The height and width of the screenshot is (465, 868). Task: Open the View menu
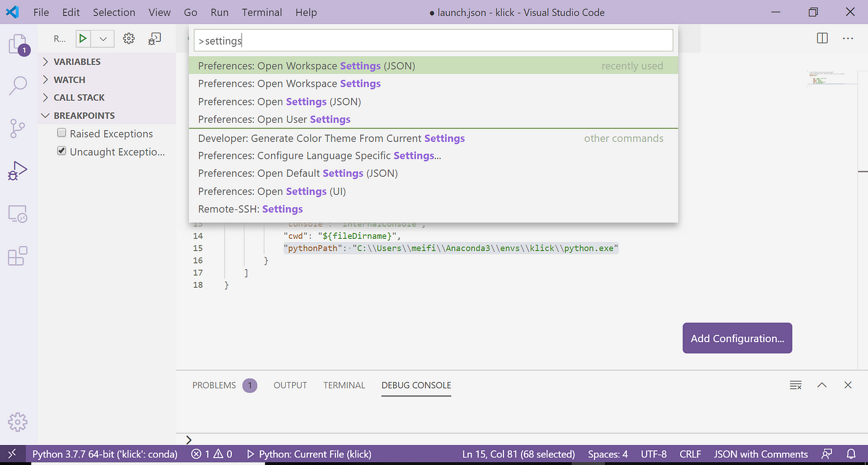pos(159,12)
